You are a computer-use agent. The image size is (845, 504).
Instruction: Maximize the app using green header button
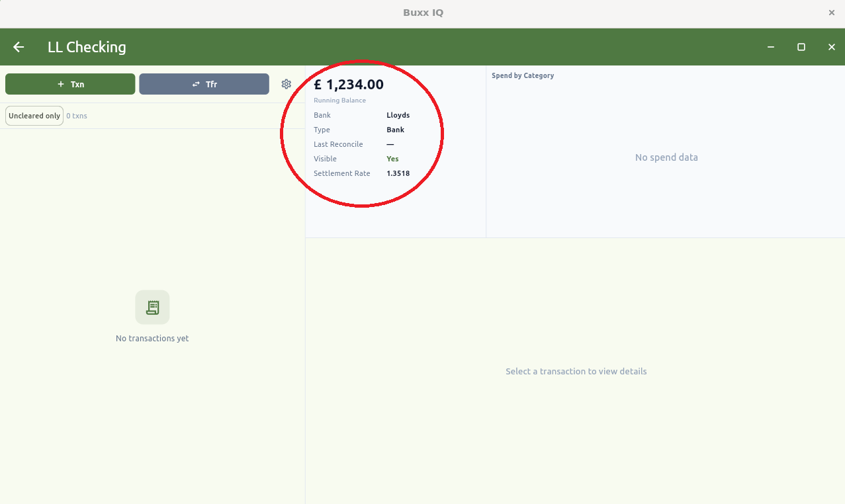point(801,47)
